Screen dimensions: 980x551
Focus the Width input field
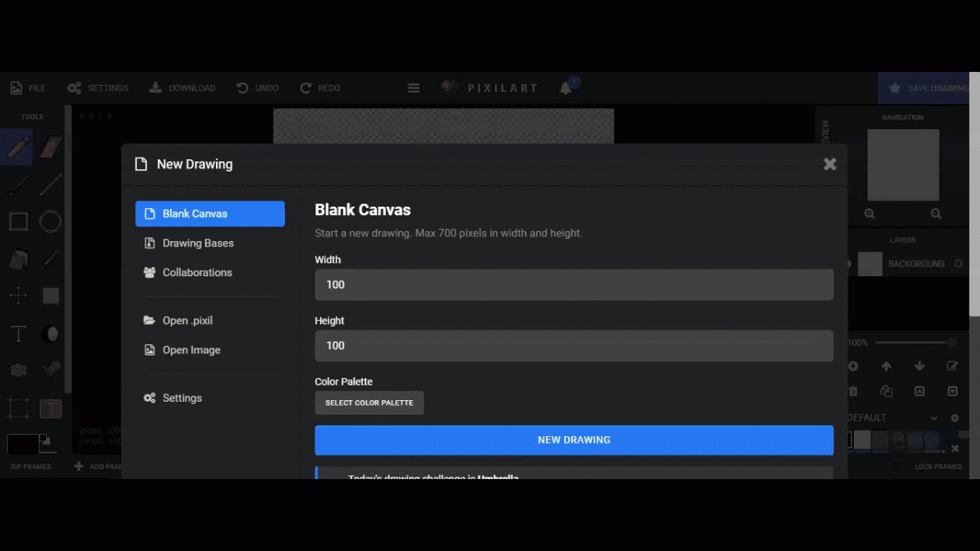574,285
